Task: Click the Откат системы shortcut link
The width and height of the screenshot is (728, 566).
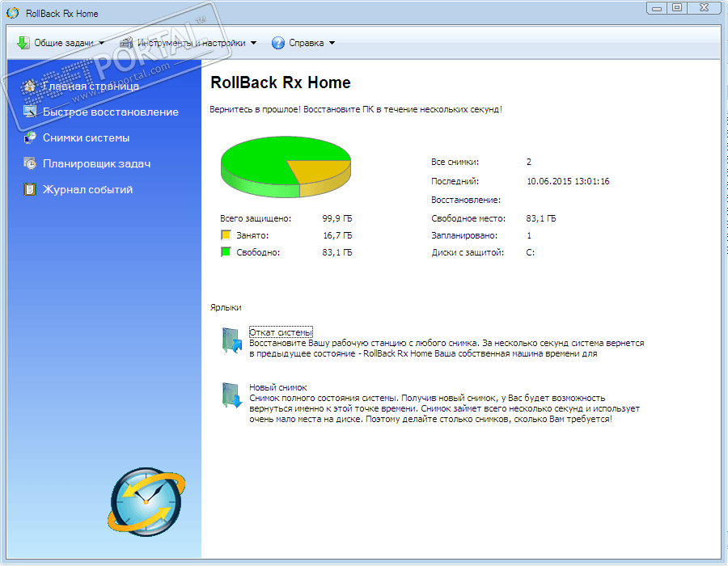Action: tap(281, 332)
